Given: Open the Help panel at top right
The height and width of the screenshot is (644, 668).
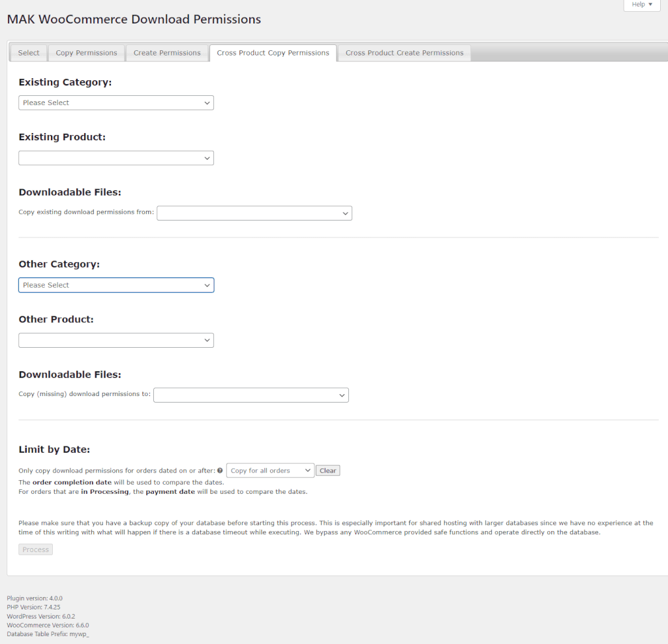Looking at the screenshot, I should point(641,5).
